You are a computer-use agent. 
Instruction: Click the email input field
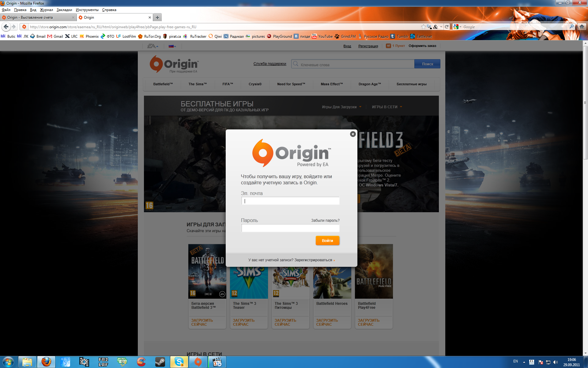(290, 201)
